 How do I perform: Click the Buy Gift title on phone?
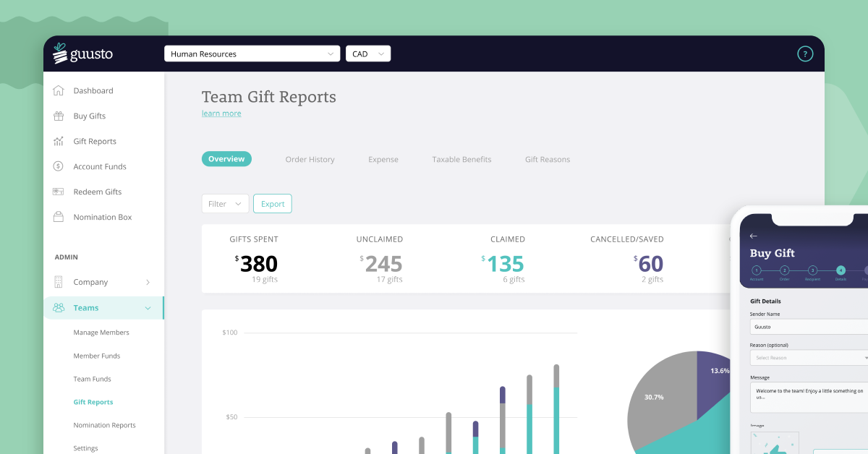[773, 253]
